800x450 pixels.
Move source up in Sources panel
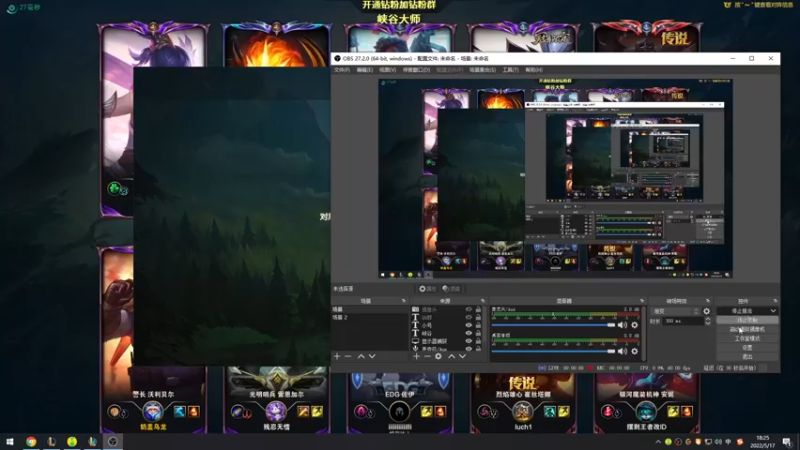click(451, 356)
